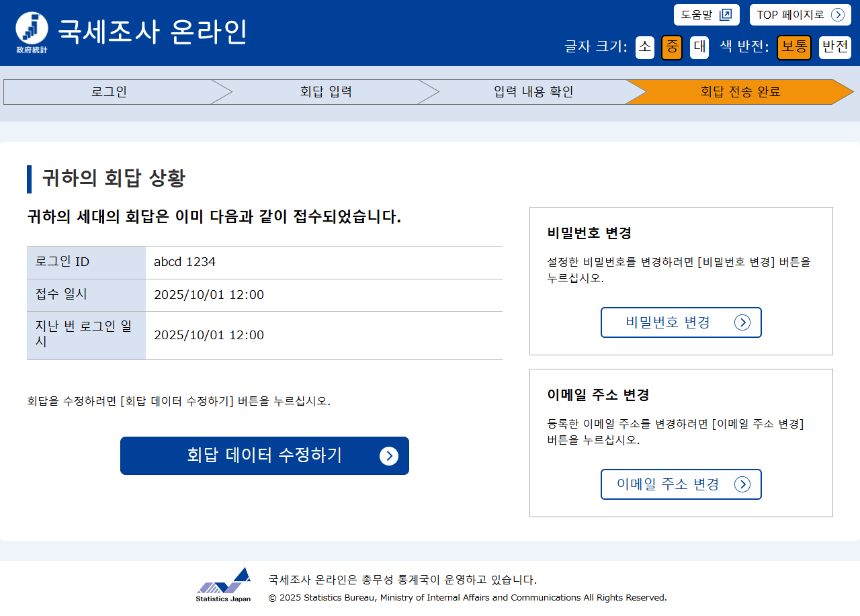Select normal color mode (보통)
Screen dimensions: 860x616
794,47
